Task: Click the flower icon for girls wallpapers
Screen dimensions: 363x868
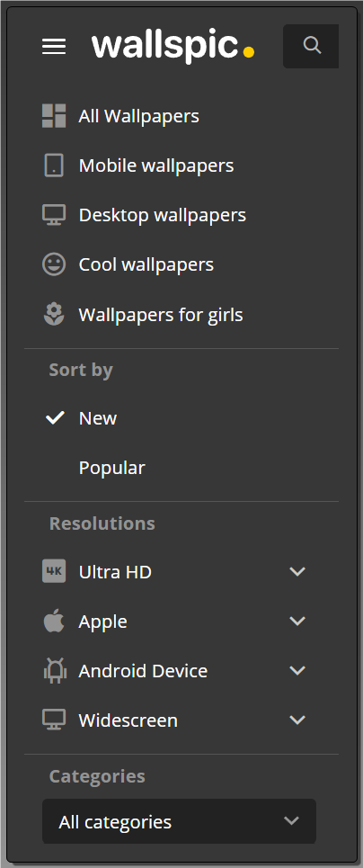Action: pos(54,314)
